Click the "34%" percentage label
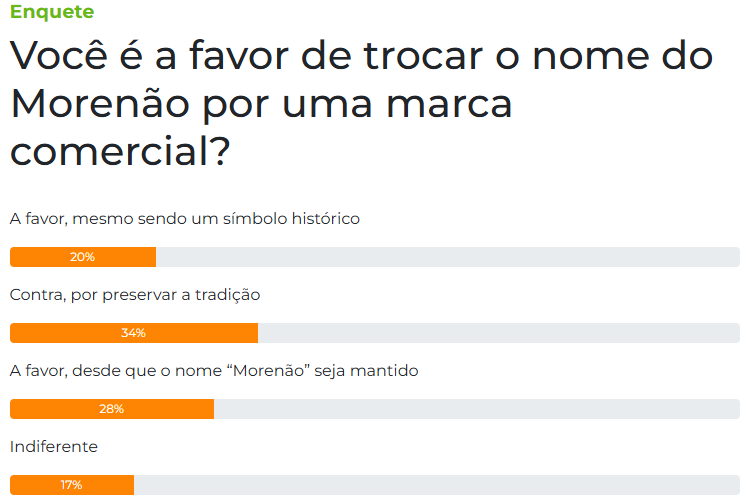Image resolution: width=744 pixels, height=499 pixels. pyautogui.click(x=133, y=333)
